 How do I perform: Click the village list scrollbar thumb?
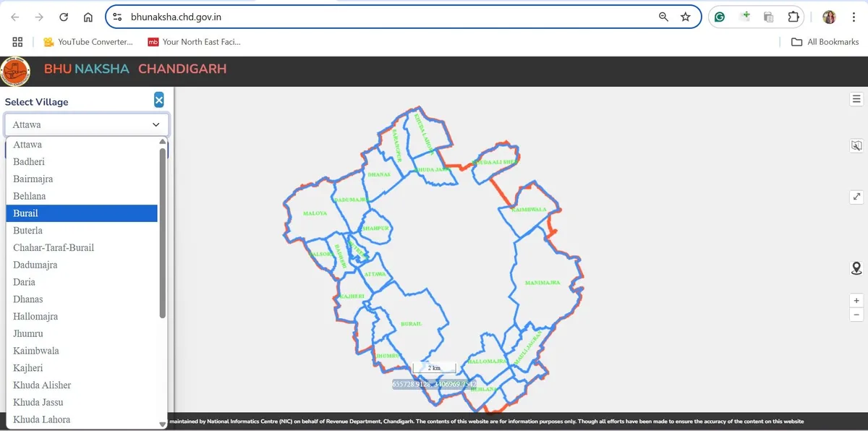point(163,231)
